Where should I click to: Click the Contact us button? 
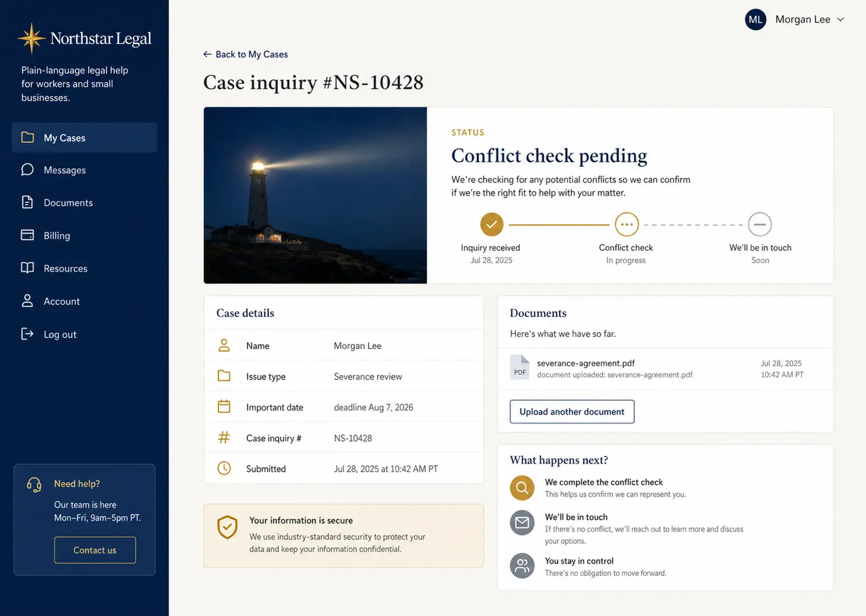pyautogui.click(x=95, y=550)
